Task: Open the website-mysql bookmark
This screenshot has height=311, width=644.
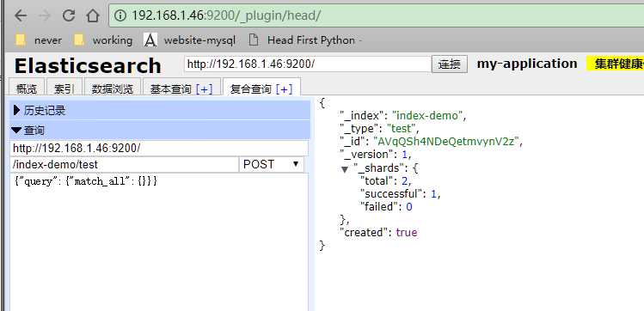Action: click(x=190, y=40)
